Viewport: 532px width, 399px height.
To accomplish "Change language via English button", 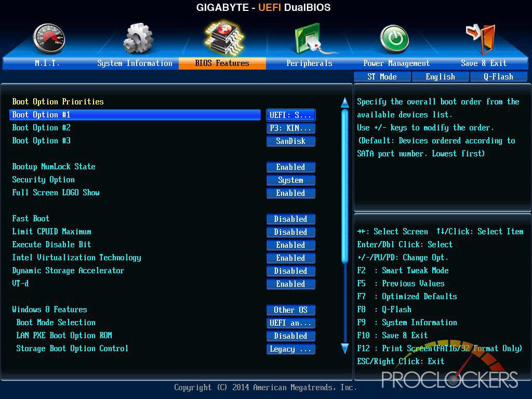I will coord(441,77).
